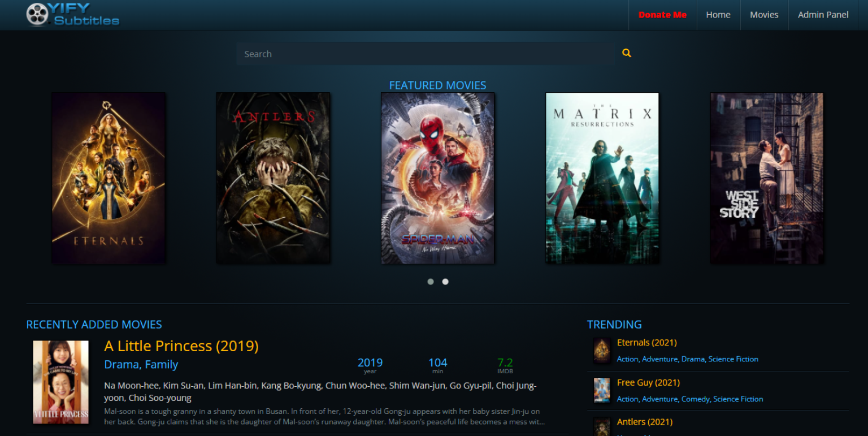Open trending Eternals (2021) link
Image resolution: width=868 pixels, height=436 pixels.
pyautogui.click(x=647, y=343)
